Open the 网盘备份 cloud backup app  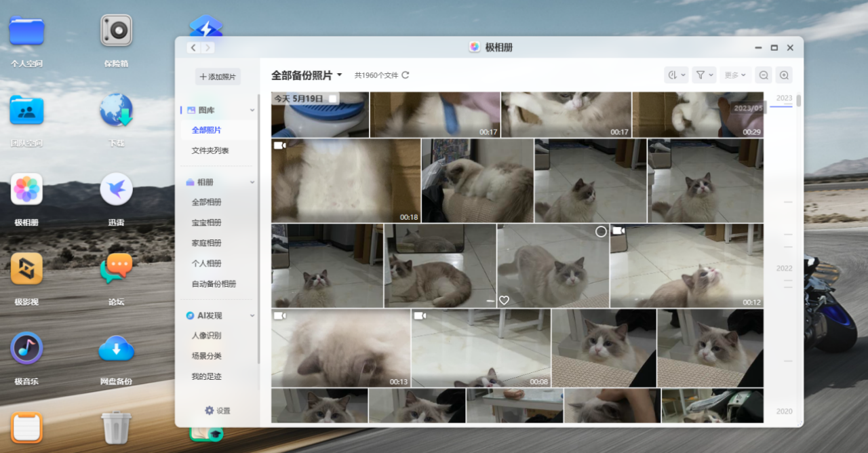pos(116,348)
